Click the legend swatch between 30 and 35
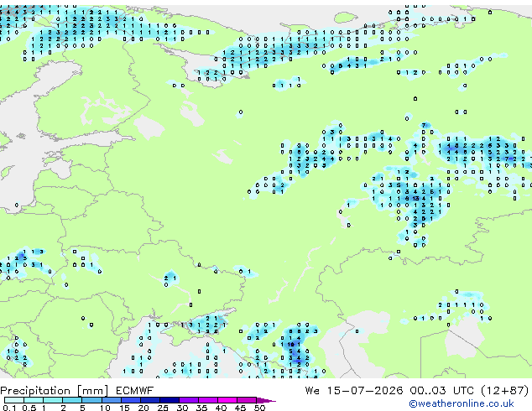 point(189,400)
